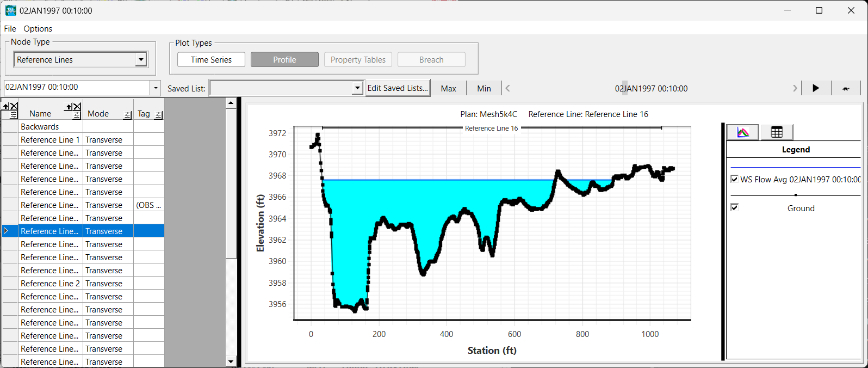The image size is (868, 368).
Task: Switch to the plot view icon tab
Action: pos(742,132)
